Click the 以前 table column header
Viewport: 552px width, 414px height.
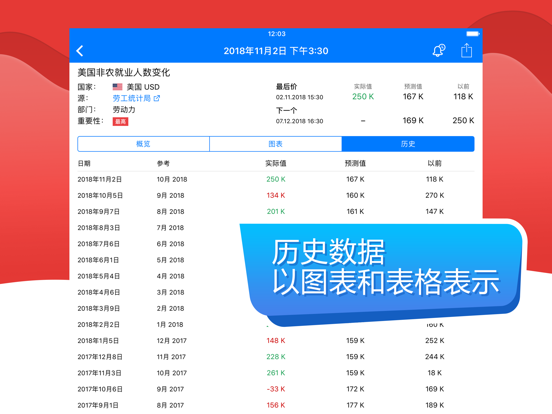[x=434, y=163]
